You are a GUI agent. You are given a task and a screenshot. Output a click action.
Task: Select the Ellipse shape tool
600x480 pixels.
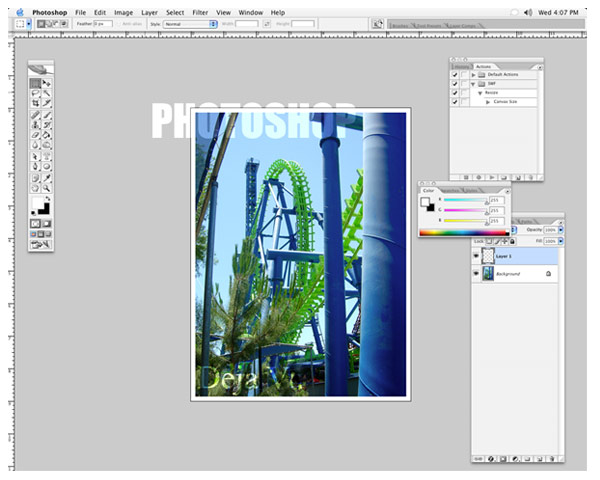pos(47,167)
